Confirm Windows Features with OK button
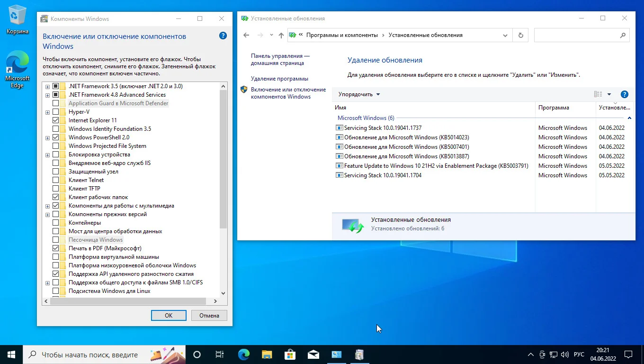Screen dimensions: 644x364 [169, 315]
